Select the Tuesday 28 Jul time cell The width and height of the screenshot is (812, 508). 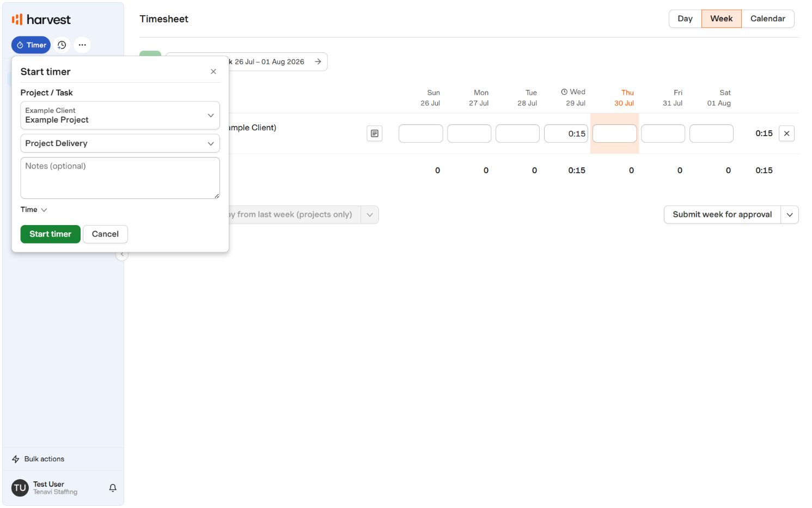(x=517, y=134)
